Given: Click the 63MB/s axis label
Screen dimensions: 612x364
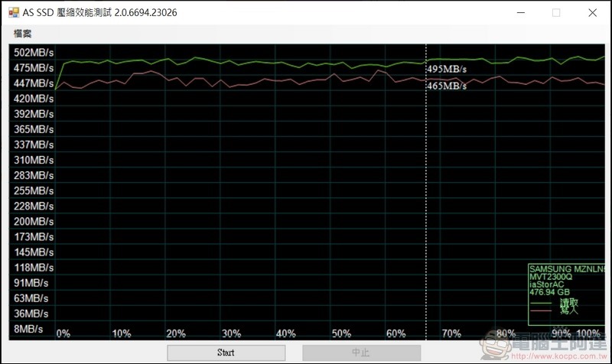Looking at the screenshot, I should [31, 298].
